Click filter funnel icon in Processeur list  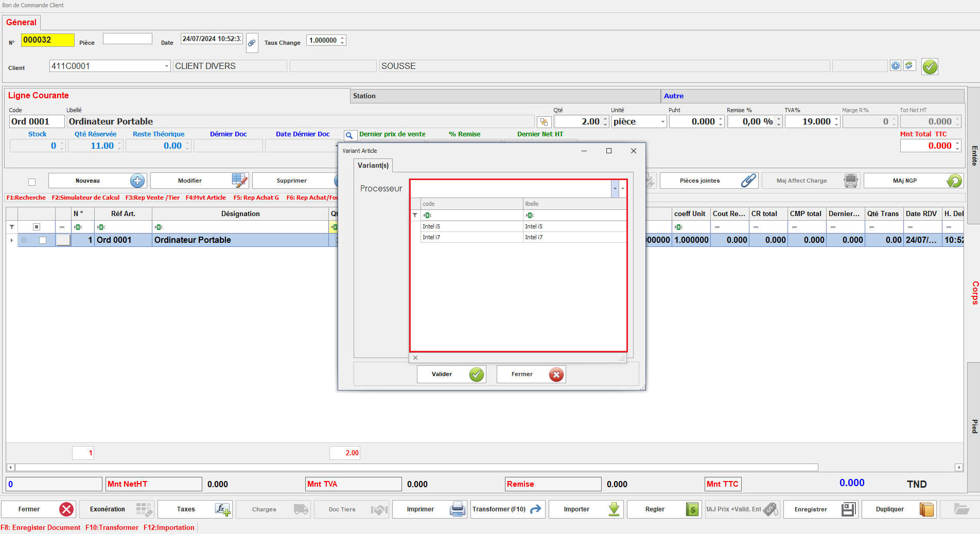click(415, 215)
